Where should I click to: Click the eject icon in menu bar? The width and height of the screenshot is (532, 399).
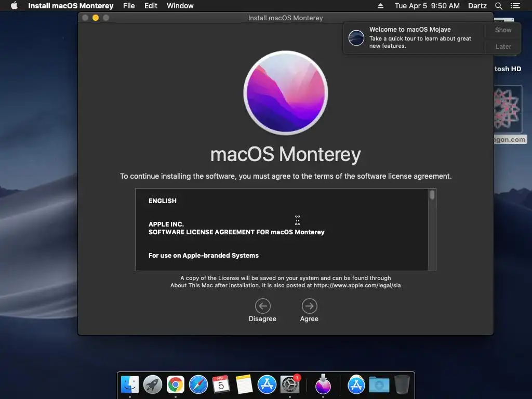click(x=380, y=6)
